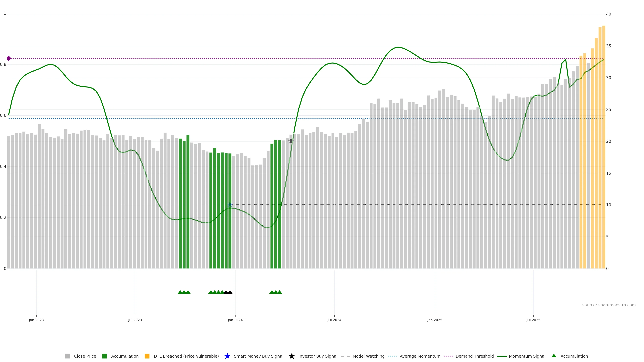Click the source: sharemaestro.com text
Screen dimensions: 644x362
[608, 305]
